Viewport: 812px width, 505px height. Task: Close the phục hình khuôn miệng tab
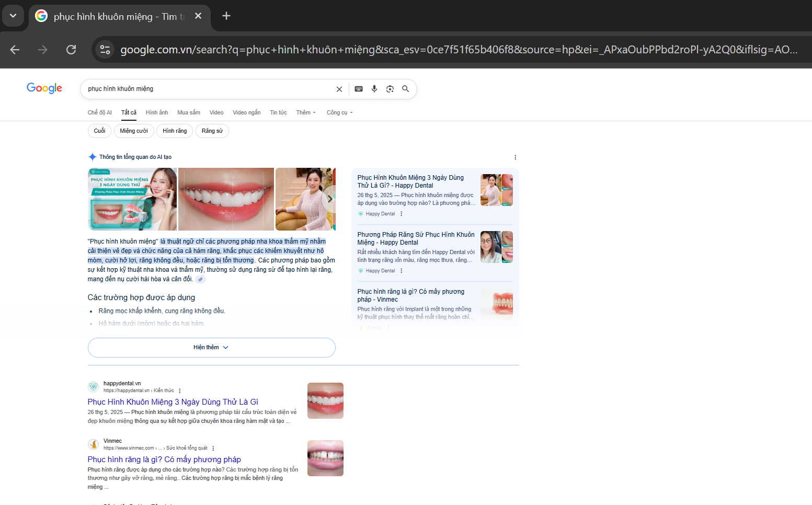(198, 16)
